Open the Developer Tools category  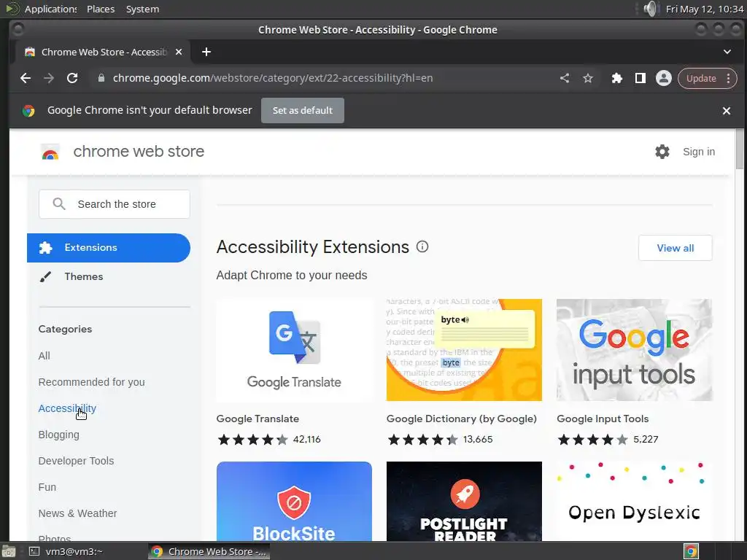pos(76,461)
